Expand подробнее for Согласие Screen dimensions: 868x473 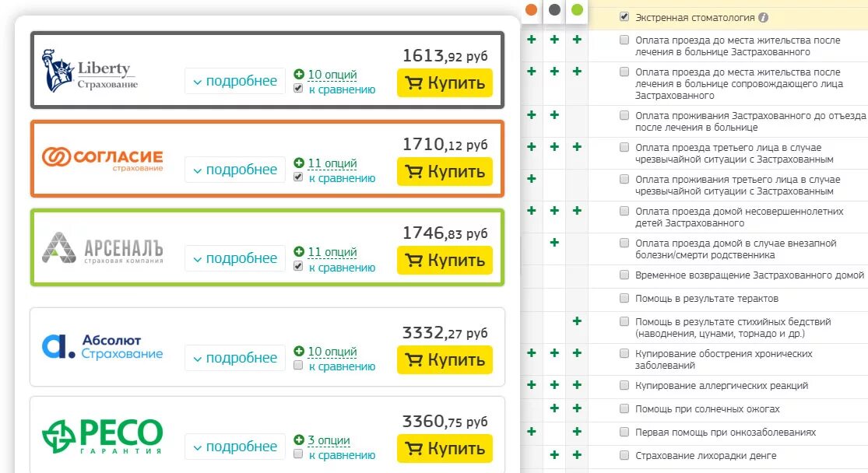point(235,170)
